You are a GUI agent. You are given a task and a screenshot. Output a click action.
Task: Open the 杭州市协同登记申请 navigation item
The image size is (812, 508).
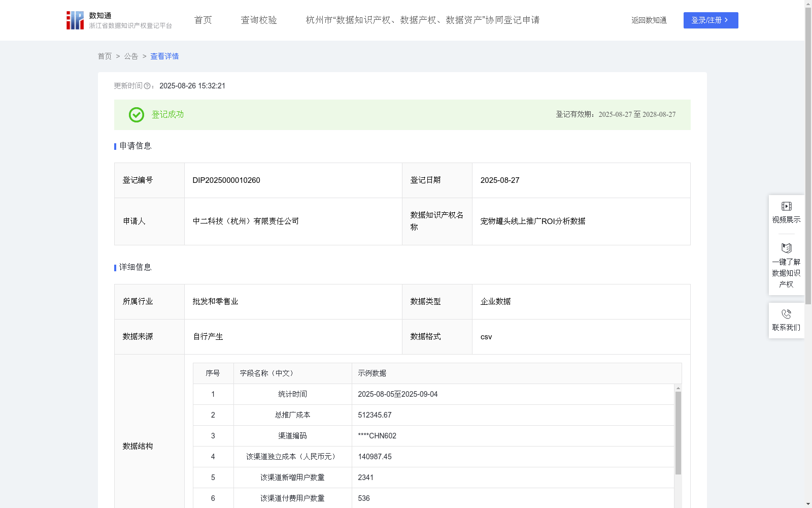pyautogui.click(x=423, y=20)
